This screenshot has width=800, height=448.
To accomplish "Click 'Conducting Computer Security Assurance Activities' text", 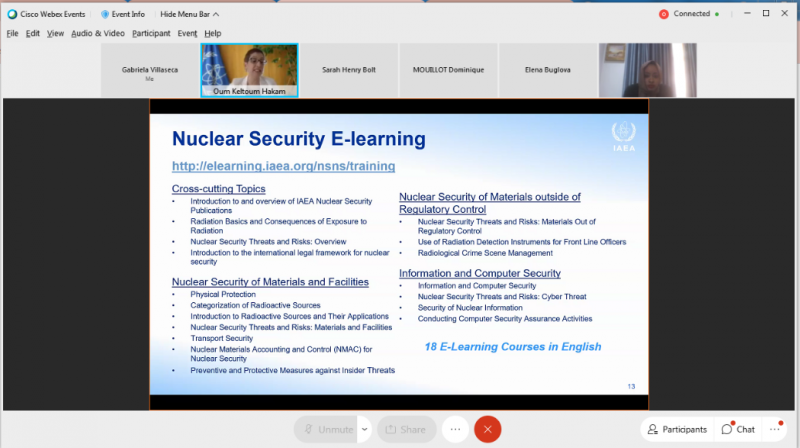I will 505,319.
